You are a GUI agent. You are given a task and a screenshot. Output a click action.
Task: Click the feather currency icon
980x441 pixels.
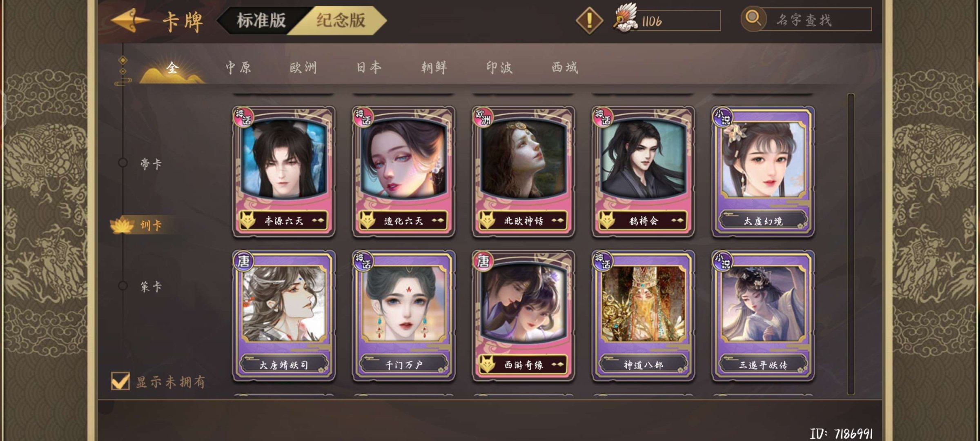coord(625,18)
